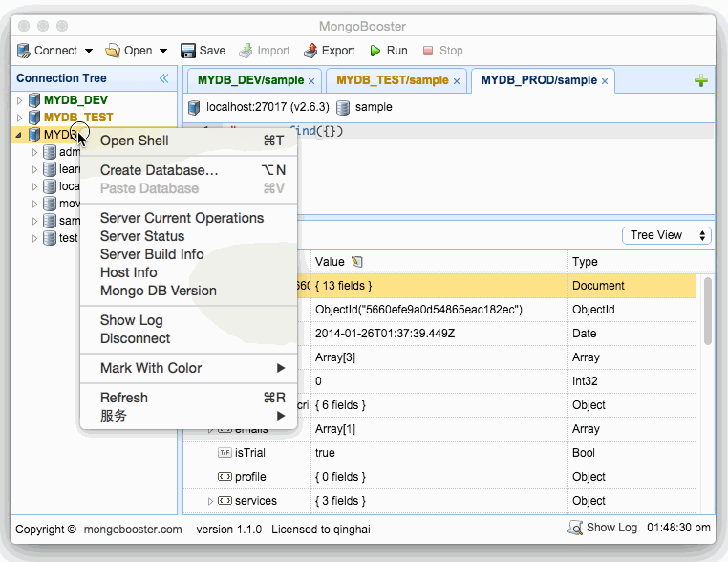Click the edit icon beside Value header
Screen dimensions: 728x562
(x=356, y=262)
